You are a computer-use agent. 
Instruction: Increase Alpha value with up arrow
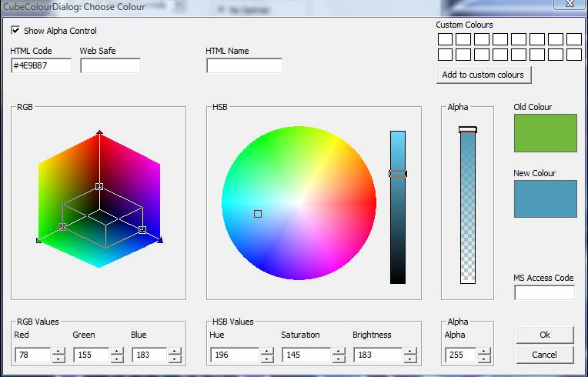tap(484, 351)
